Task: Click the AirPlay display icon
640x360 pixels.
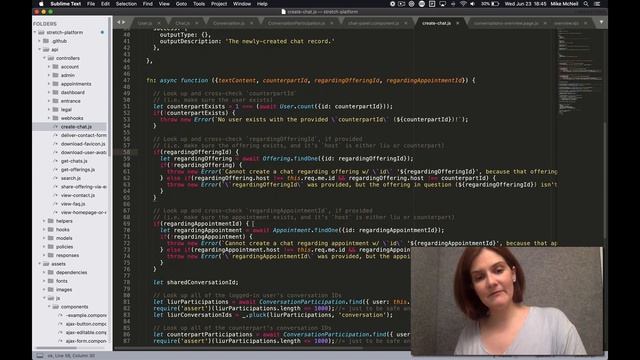Action: pyautogui.click(x=442, y=4)
